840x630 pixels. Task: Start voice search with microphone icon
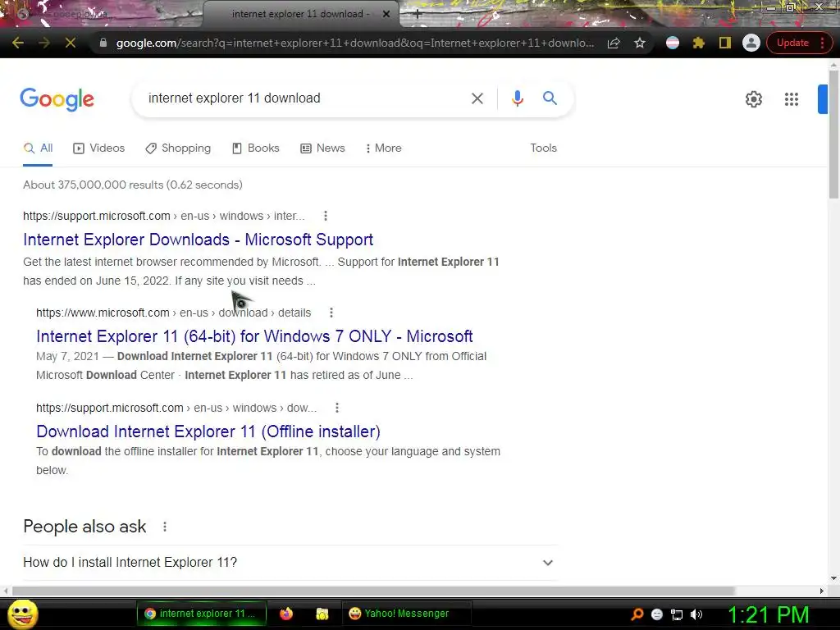pos(517,98)
